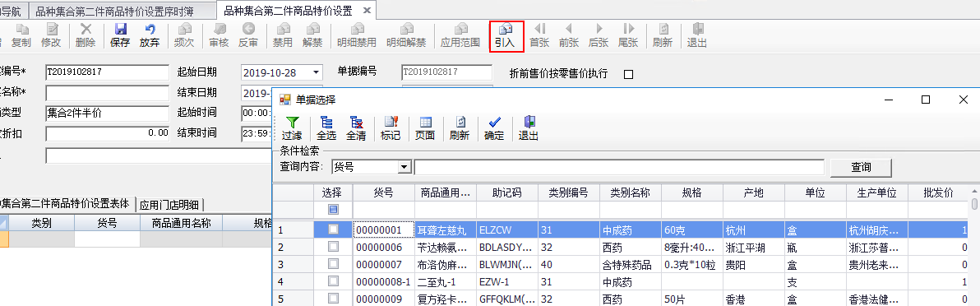
Task: Check the row for 二至丸-1
Action: point(333,281)
